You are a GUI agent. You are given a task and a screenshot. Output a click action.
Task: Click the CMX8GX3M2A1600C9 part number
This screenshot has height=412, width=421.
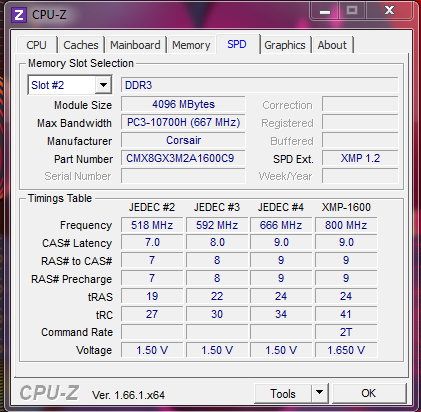click(x=183, y=158)
